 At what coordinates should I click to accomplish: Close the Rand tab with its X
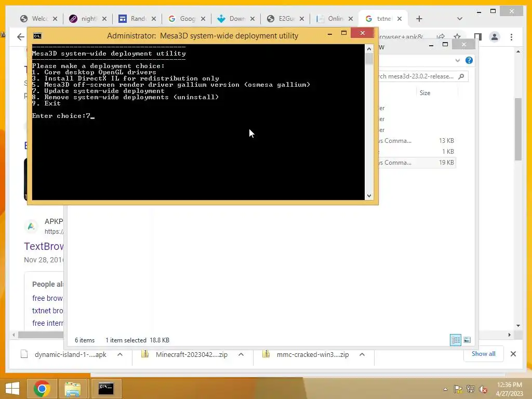coord(154,19)
